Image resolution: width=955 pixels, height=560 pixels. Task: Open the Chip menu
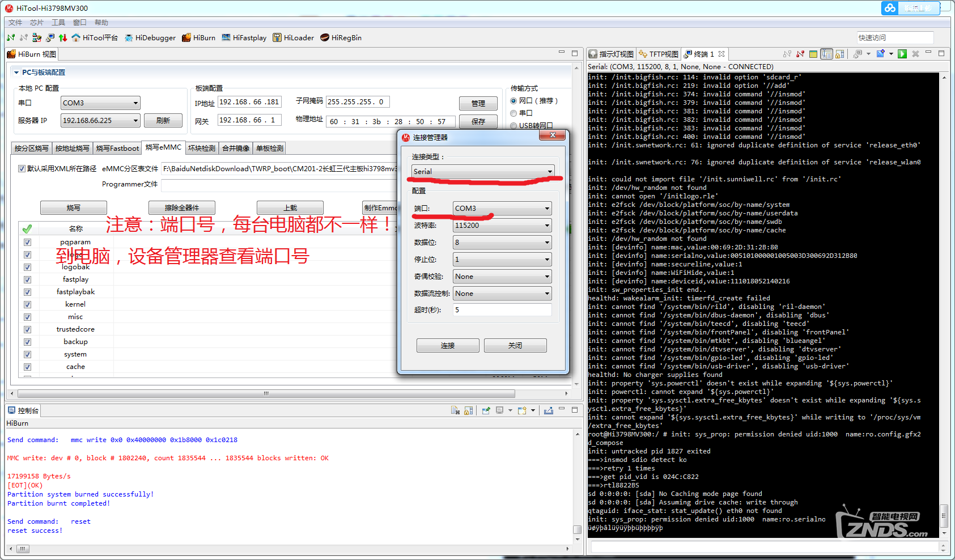(37, 23)
